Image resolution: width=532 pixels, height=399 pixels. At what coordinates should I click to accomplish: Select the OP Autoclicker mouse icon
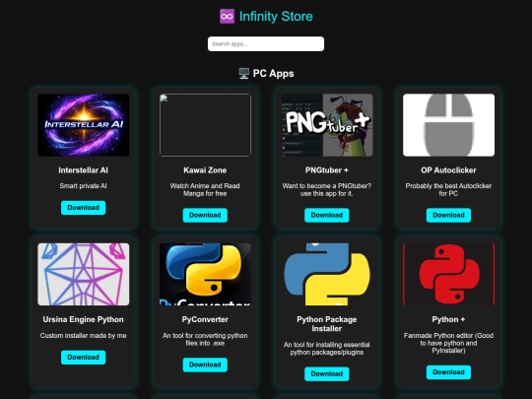448,125
